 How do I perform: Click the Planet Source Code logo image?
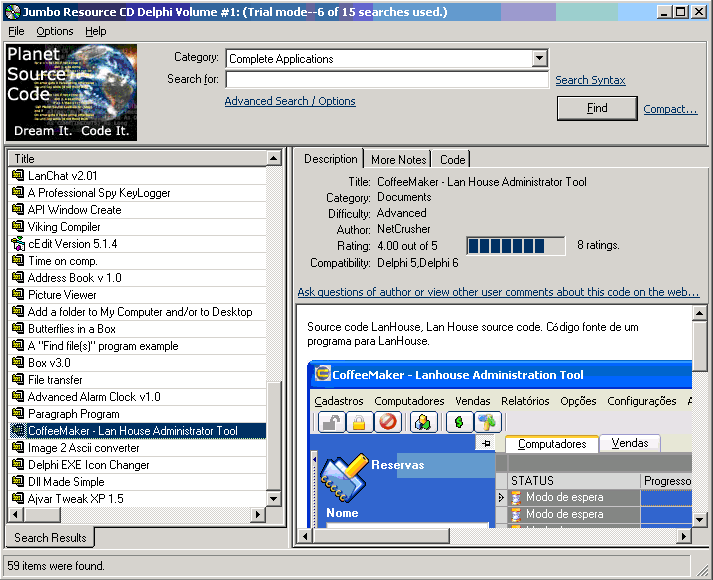tap(71, 92)
